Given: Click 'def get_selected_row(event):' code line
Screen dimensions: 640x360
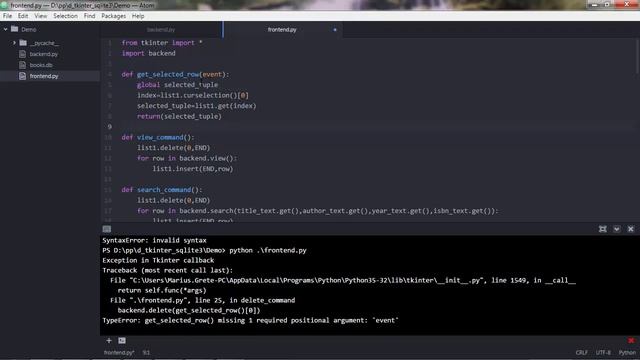Looking at the screenshot, I should [176, 74].
